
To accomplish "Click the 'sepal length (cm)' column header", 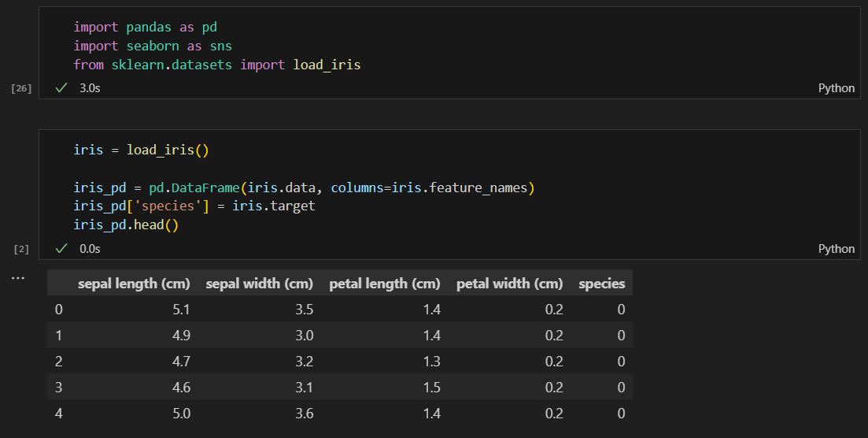I will [134, 284].
